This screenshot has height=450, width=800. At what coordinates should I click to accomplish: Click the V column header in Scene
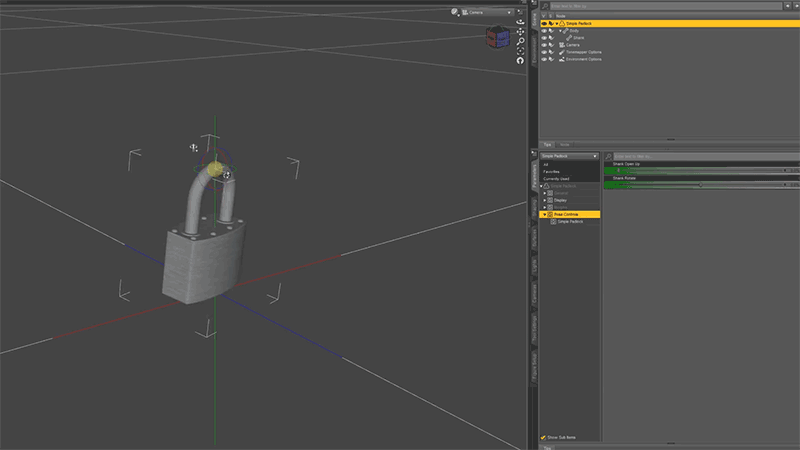click(x=543, y=16)
